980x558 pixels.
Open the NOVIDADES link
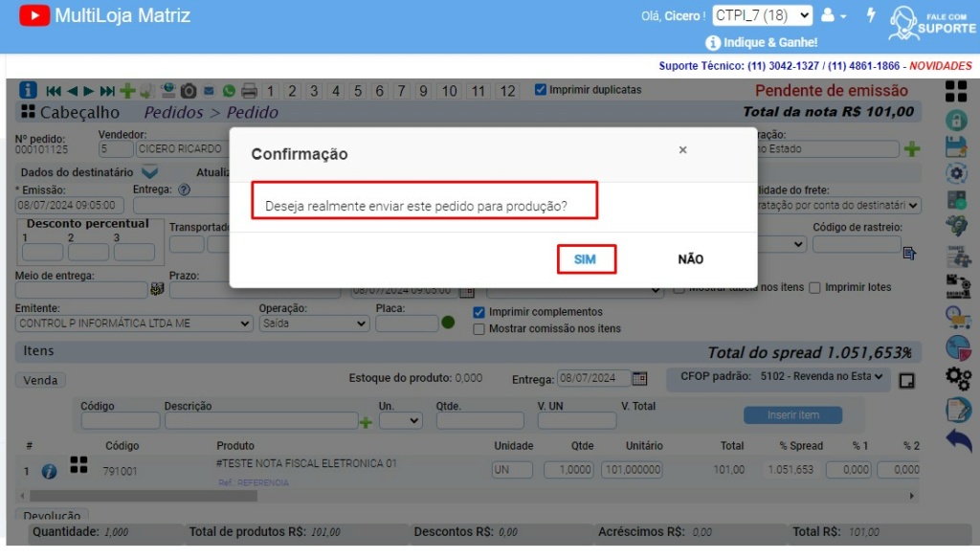pyautogui.click(x=940, y=66)
